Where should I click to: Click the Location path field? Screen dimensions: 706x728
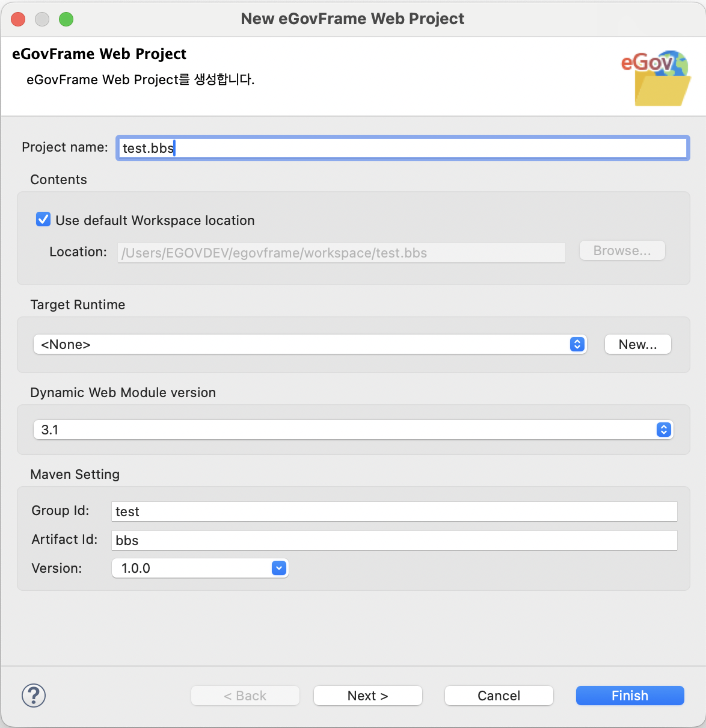pos(341,253)
